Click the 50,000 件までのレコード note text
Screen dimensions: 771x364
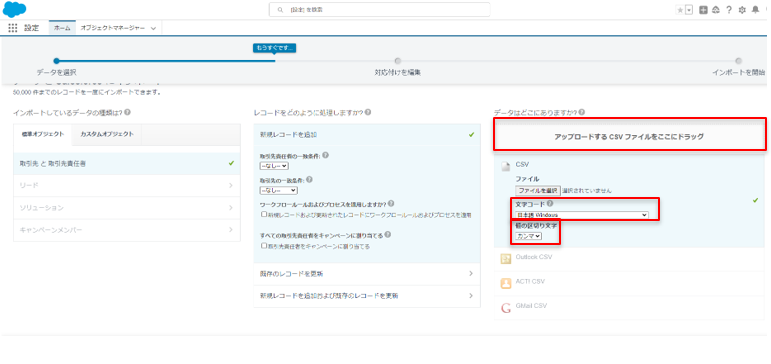click(87, 92)
